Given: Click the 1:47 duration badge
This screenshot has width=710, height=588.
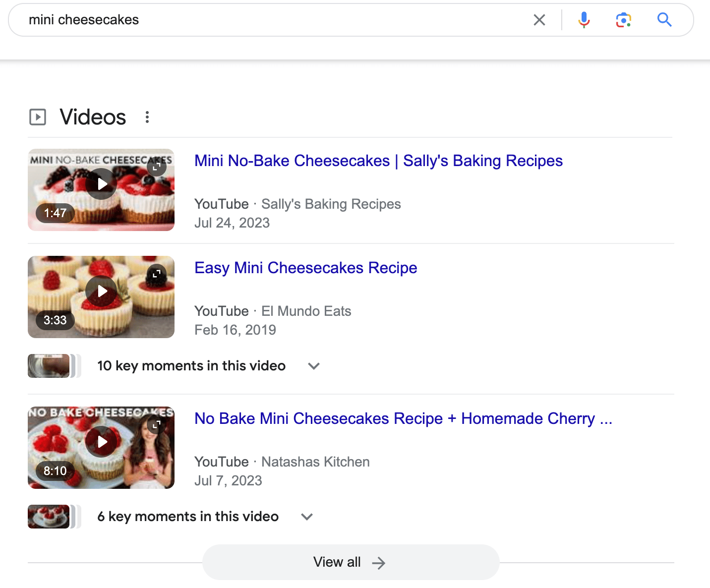Looking at the screenshot, I should 55,213.
